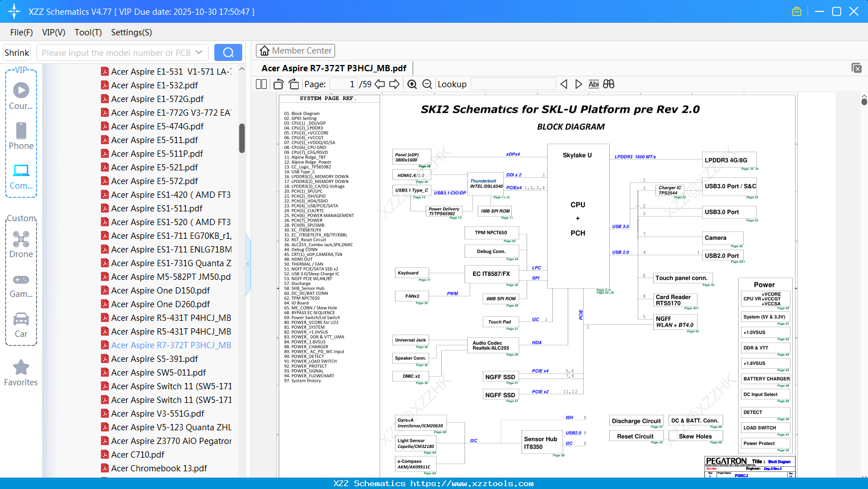This screenshot has height=489, width=868.
Task: Select the Computer category
Action: tap(21, 176)
